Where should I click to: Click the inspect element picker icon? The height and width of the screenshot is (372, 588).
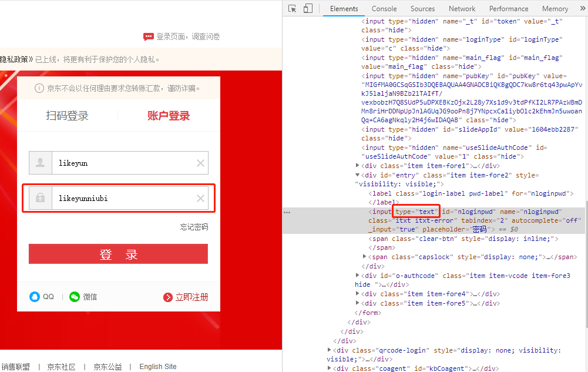293,9
